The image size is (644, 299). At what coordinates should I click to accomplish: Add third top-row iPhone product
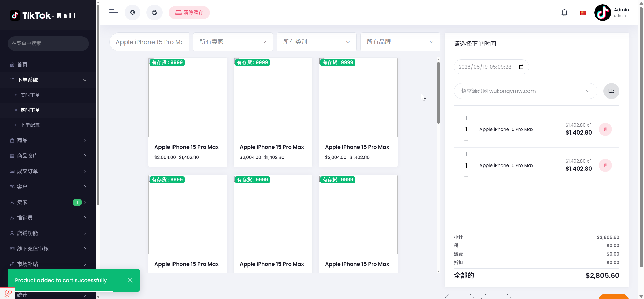(x=358, y=112)
